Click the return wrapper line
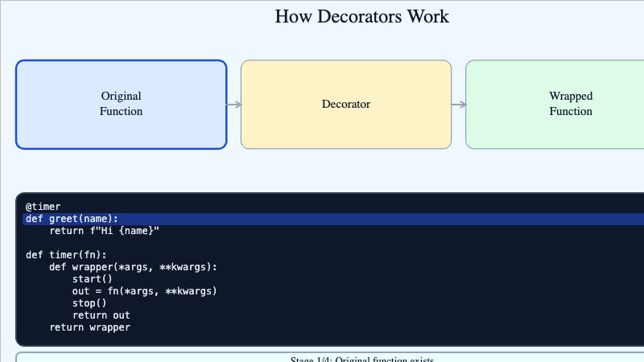Image resolution: width=644 pixels, height=362 pixels. click(89, 327)
